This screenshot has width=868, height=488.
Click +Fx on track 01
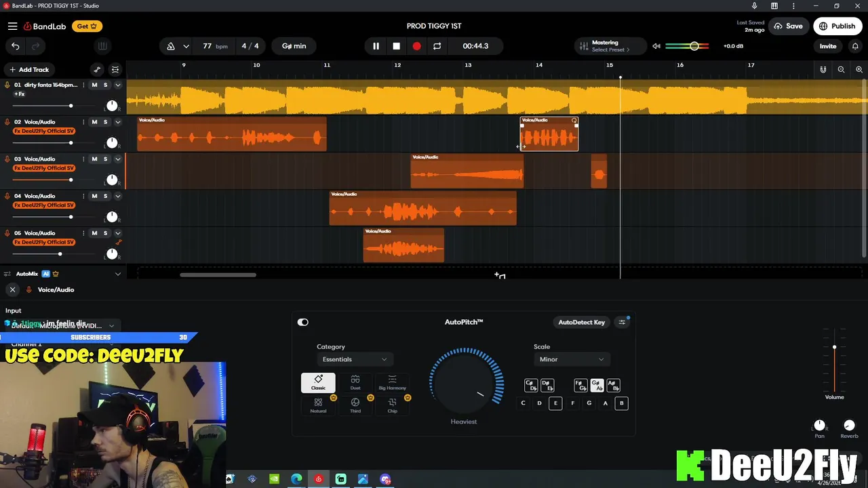pos(20,94)
